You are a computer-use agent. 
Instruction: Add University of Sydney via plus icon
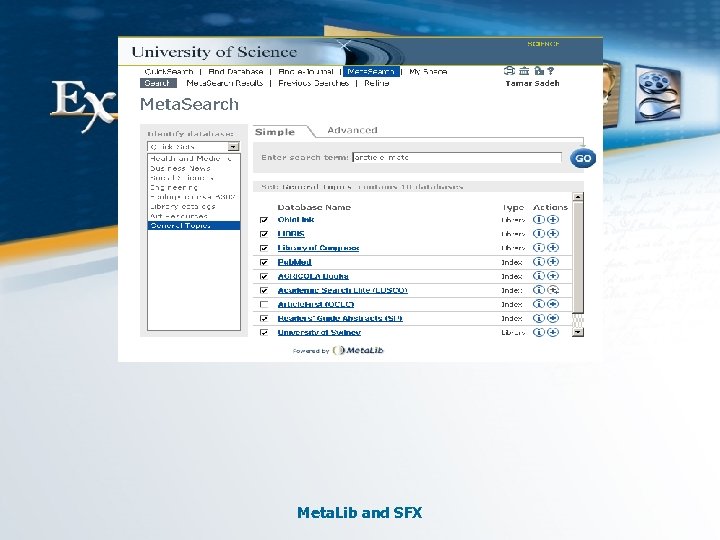coord(553,332)
